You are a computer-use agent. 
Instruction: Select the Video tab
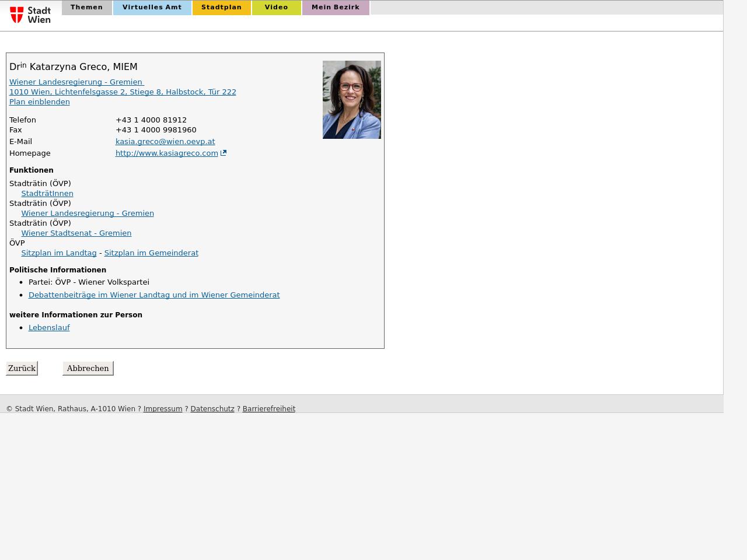tap(276, 8)
